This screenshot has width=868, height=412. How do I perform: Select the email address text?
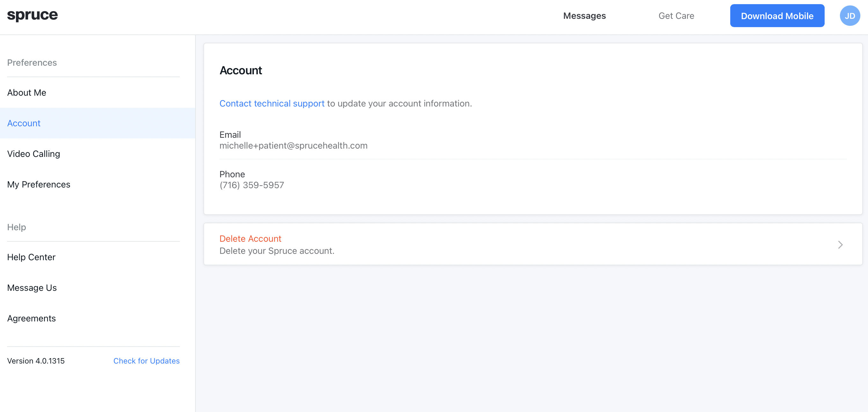coord(293,145)
